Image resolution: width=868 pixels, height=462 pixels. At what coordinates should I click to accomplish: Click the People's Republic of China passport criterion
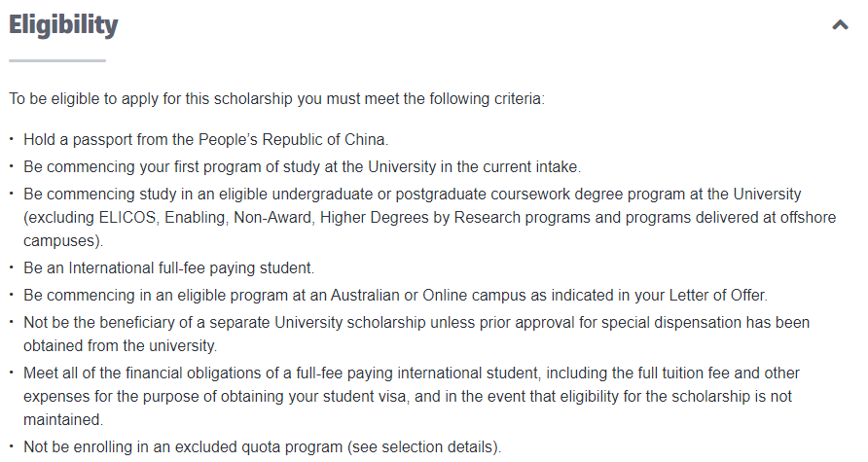(x=206, y=139)
